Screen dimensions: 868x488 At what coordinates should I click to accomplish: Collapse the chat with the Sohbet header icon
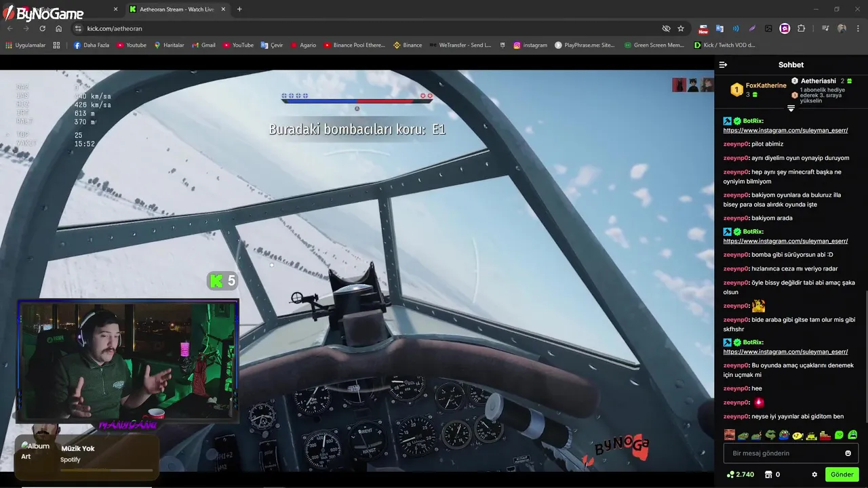click(723, 65)
